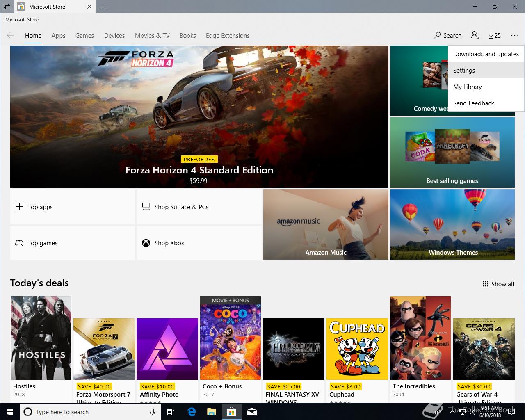Click the Shop Surface & PCs button

199,207
